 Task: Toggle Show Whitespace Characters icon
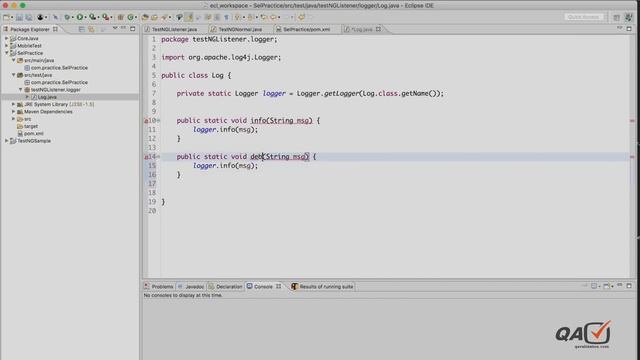(226, 17)
